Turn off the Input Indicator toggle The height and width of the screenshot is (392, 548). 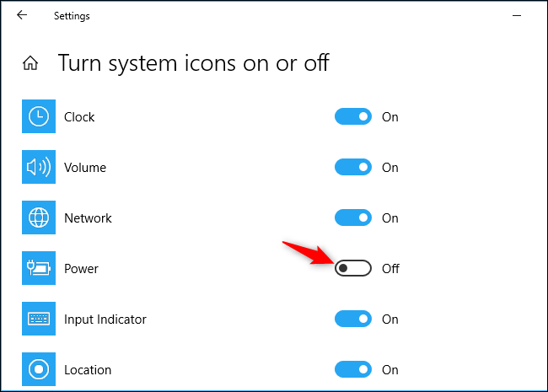pyautogui.click(x=353, y=320)
